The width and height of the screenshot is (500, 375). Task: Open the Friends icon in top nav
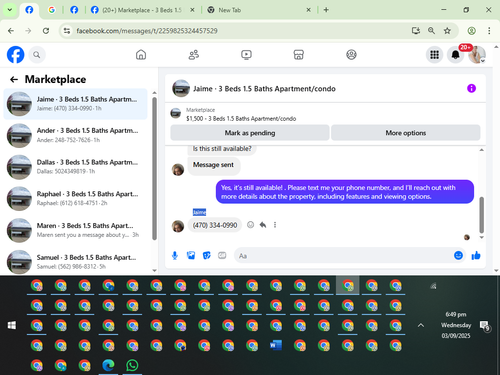pos(194,55)
